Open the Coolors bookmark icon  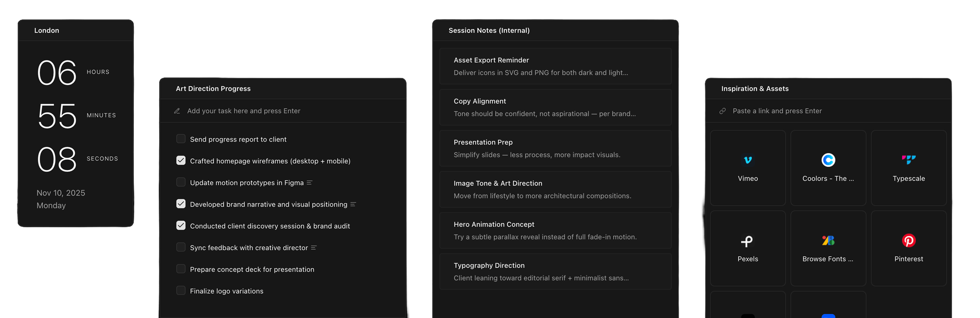click(828, 160)
